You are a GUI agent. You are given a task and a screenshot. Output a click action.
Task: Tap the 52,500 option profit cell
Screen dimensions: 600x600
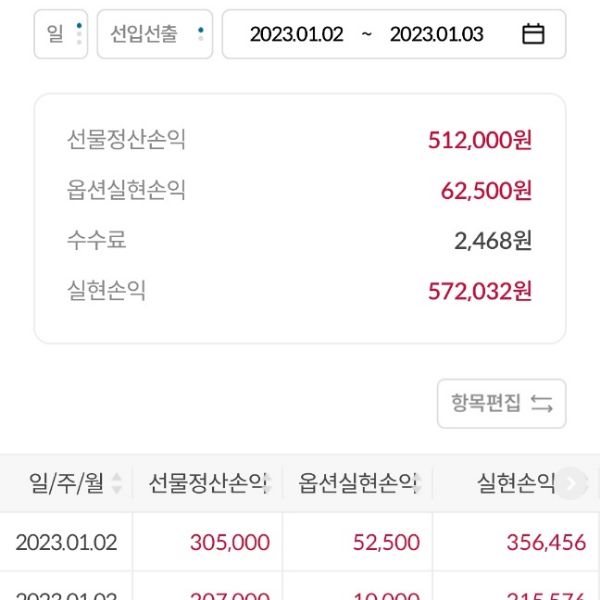(386, 543)
